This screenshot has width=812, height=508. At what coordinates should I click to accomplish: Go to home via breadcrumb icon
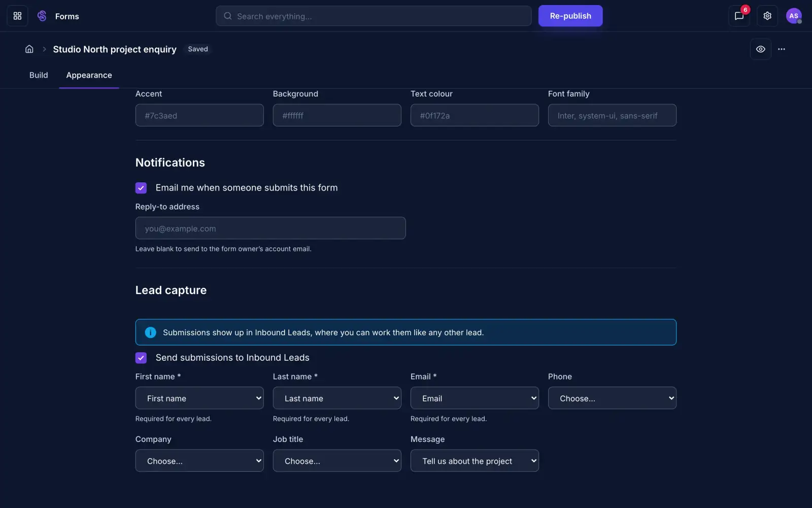(29, 49)
